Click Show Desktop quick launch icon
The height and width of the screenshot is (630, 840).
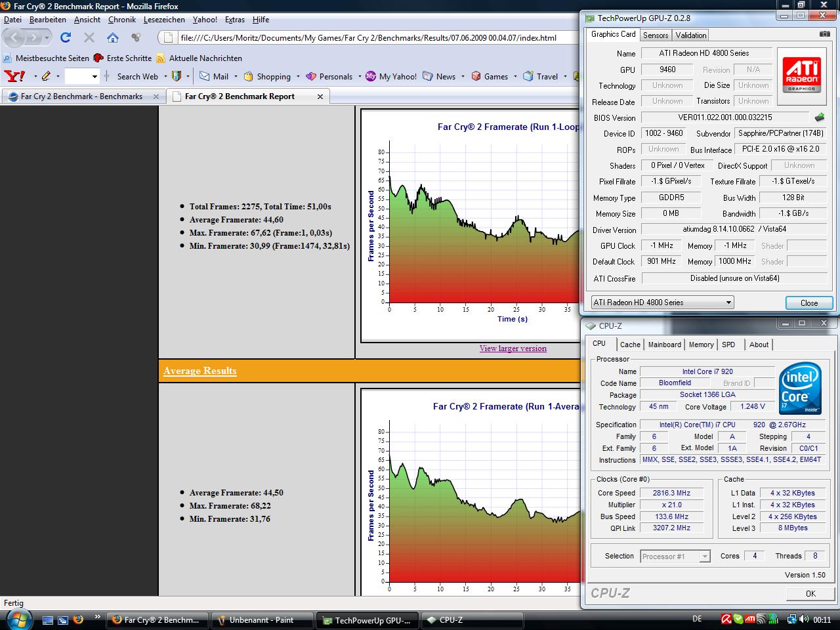click(47, 619)
